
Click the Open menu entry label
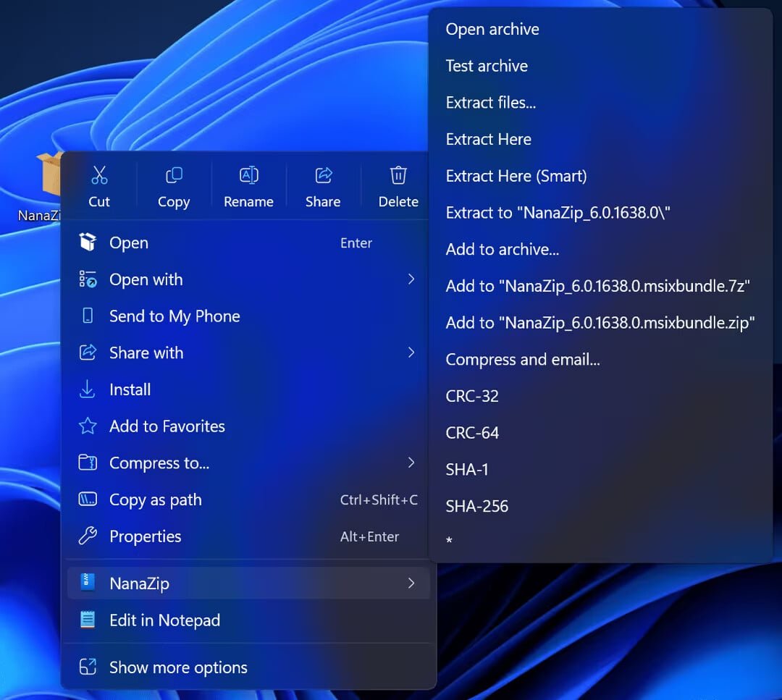[129, 243]
